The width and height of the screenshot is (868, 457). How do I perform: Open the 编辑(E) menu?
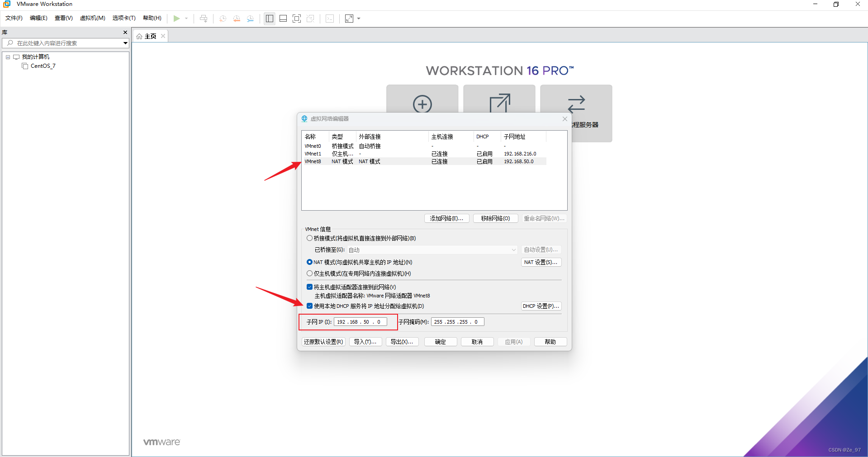click(x=38, y=18)
